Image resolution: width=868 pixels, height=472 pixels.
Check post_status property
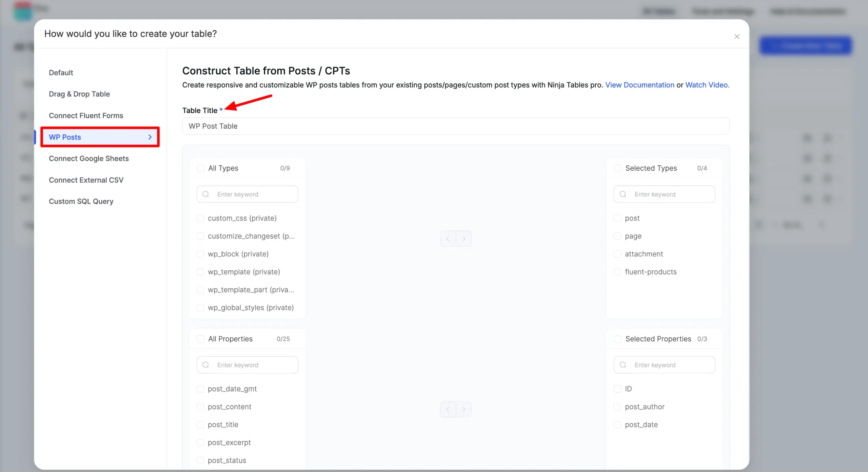click(200, 460)
